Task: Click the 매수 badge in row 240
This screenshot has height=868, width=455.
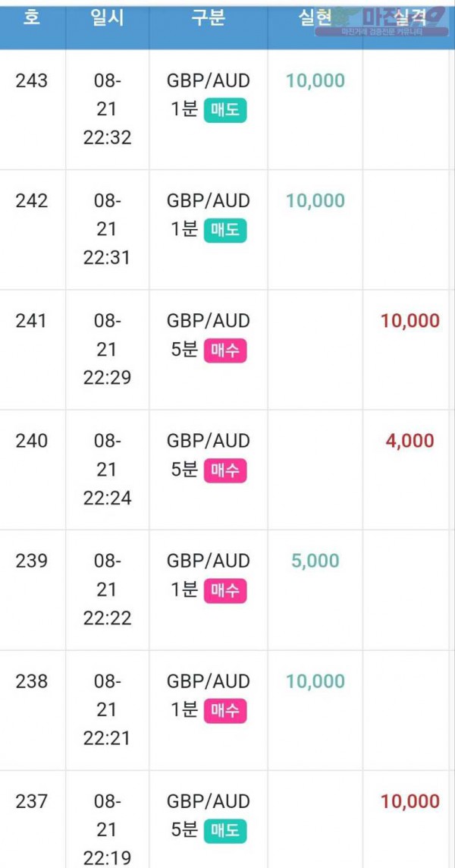Action: [x=224, y=471]
